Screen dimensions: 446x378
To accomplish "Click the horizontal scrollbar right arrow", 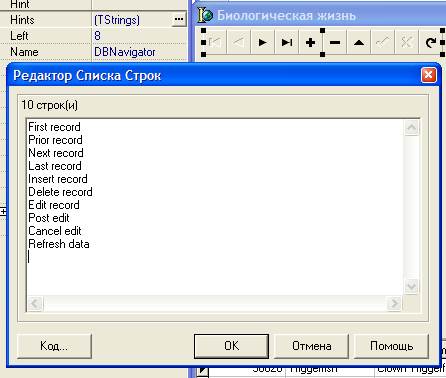I will coord(394,303).
